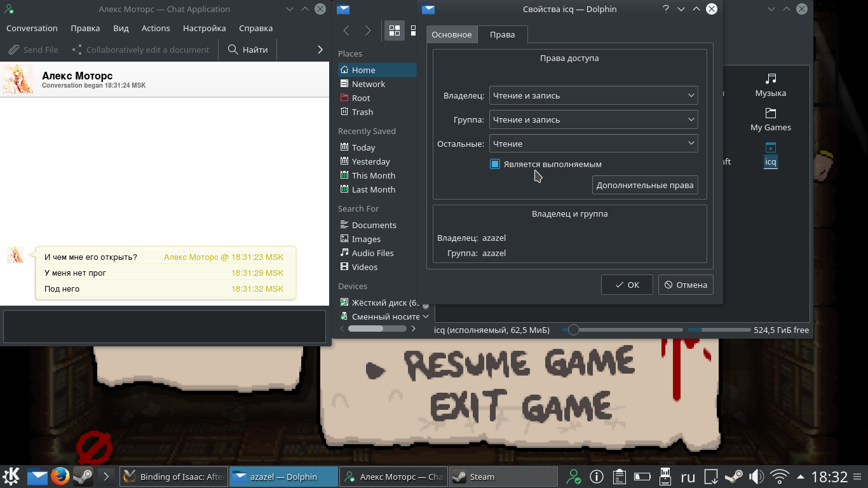Cancel the dialog with 'Отмена'

pyautogui.click(x=686, y=285)
